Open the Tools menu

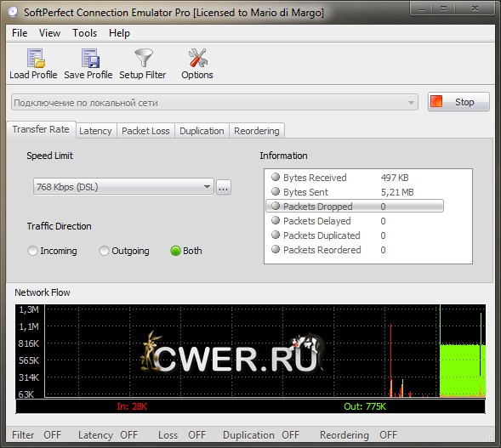(x=85, y=33)
